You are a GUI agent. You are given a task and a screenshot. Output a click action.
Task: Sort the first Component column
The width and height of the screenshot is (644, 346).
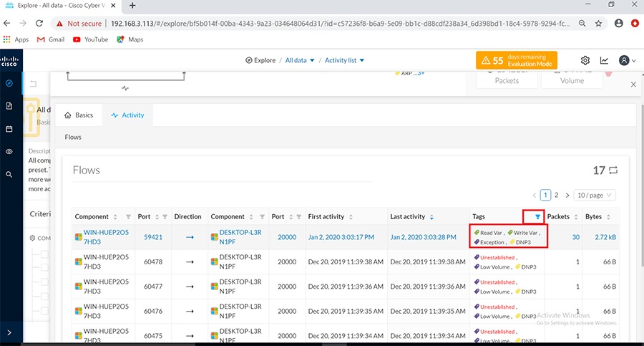point(115,217)
